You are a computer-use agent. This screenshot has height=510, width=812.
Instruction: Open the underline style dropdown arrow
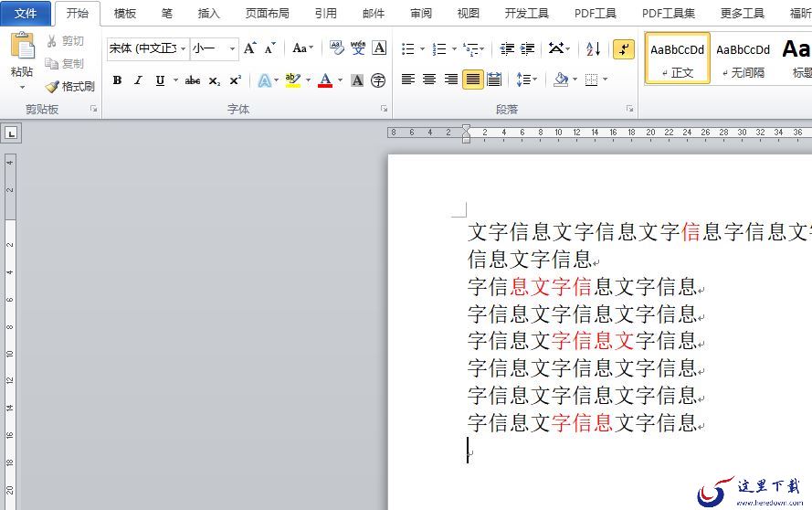point(175,80)
